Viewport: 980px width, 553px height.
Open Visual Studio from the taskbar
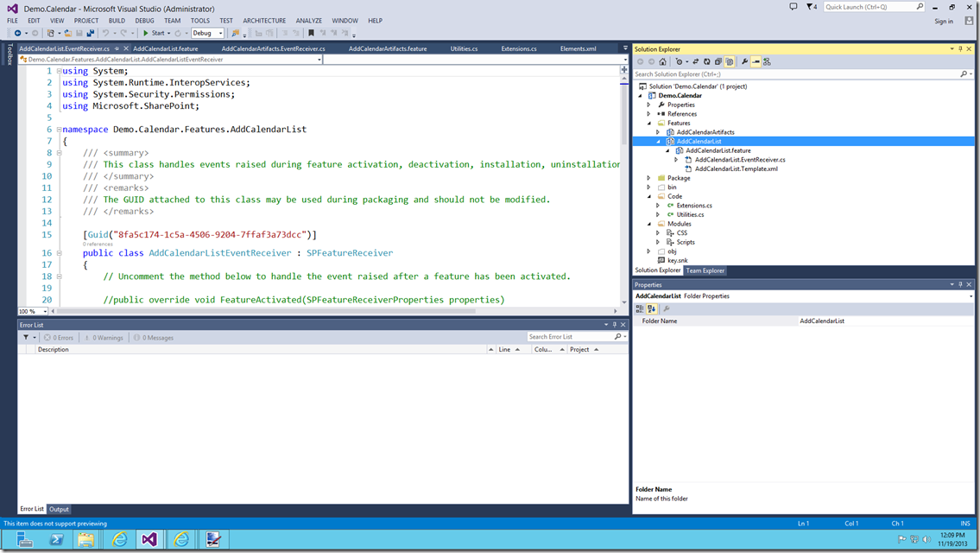(149, 539)
